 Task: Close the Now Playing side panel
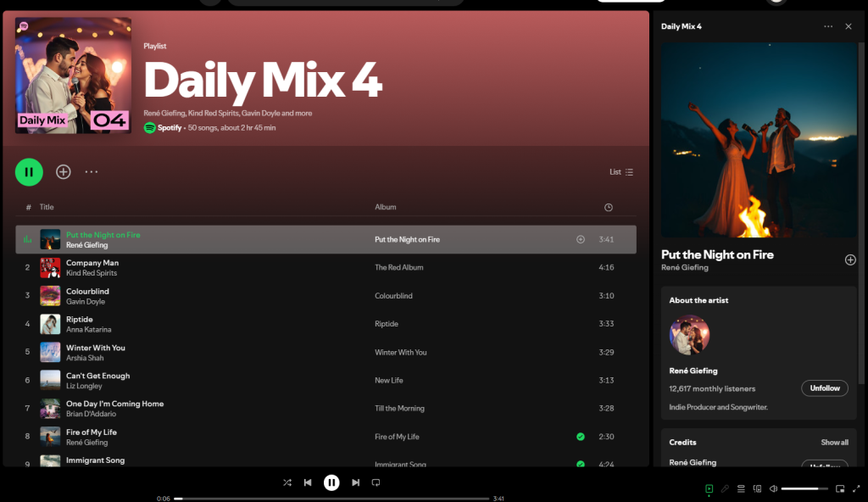[848, 26]
